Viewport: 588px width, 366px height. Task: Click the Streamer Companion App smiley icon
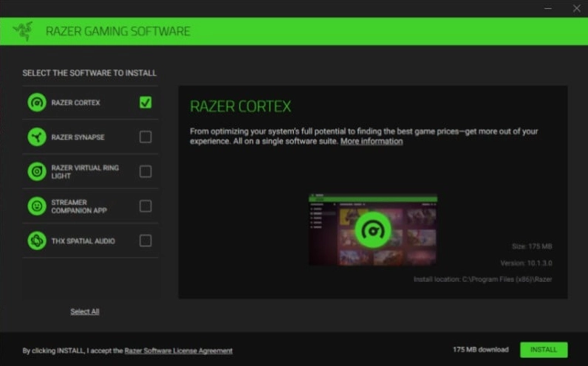point(37,206)
